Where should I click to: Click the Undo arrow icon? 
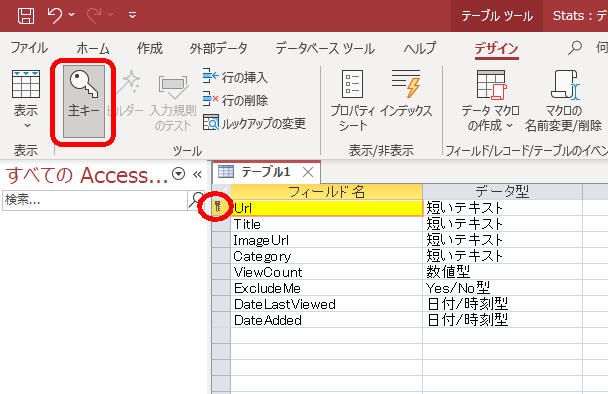(54, 16)
